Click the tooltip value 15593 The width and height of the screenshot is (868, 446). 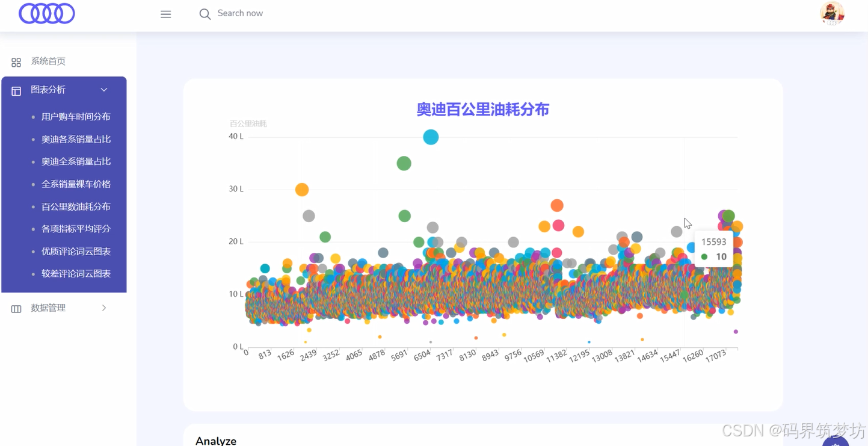click(714, 242)
